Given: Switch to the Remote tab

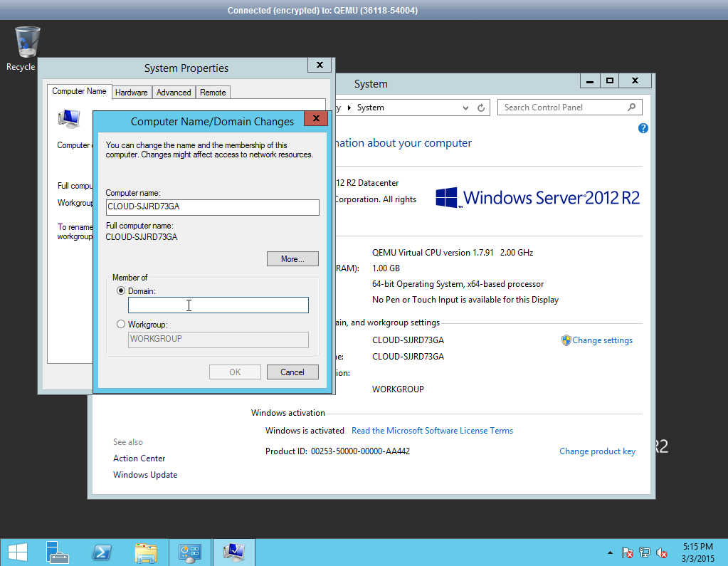Looking at the screenshot, I should pyautogui.click(x=213, y=92).
